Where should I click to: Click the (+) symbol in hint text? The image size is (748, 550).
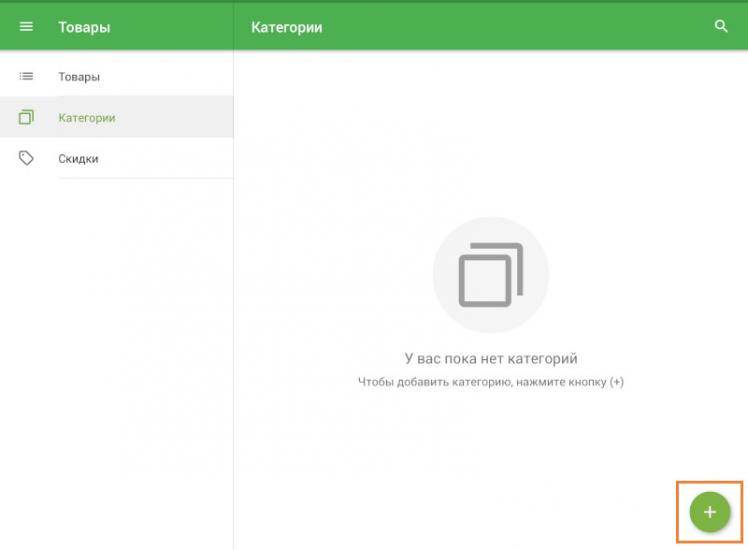click(616, 382)
